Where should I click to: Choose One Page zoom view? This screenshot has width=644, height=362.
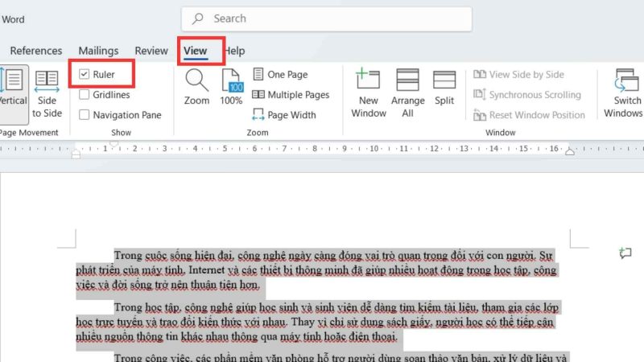pos(280,74)
